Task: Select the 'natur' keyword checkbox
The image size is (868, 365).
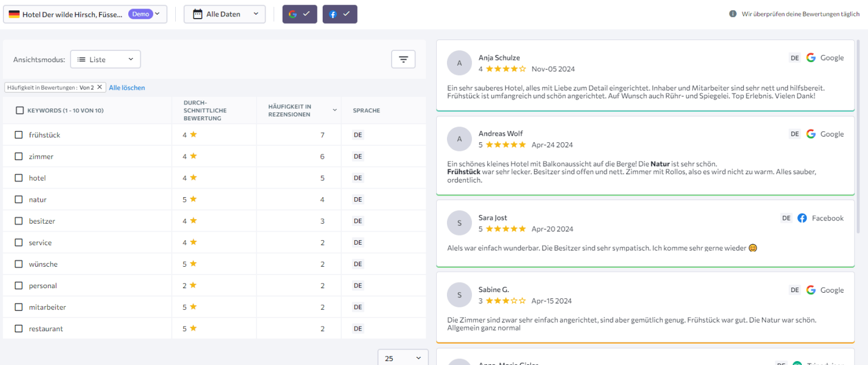Action: 19,199
